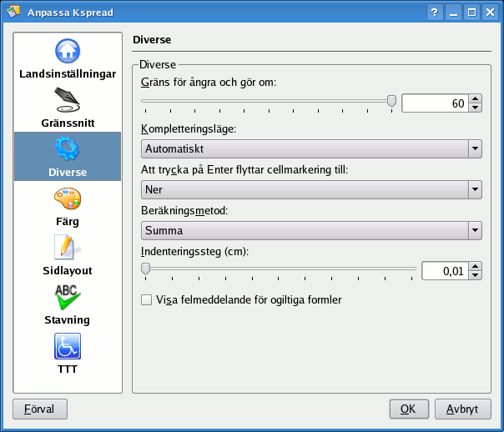
Task: Select the Sidlayout page icon
Action: pyautogui.click(x=68, y=248)
